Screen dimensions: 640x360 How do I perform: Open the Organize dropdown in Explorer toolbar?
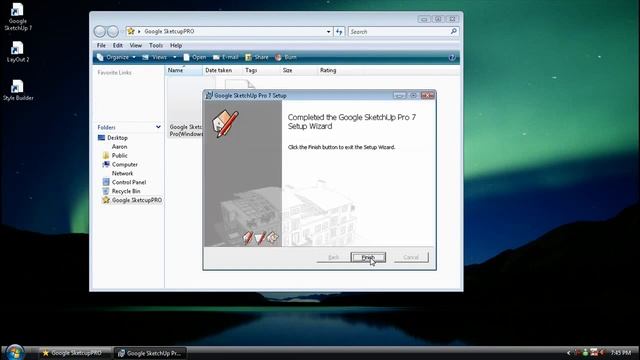[x=116, y=57]
